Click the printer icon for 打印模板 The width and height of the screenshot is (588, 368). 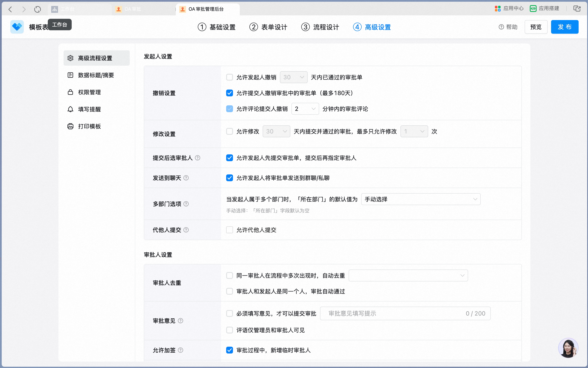[x=70, y=126]
